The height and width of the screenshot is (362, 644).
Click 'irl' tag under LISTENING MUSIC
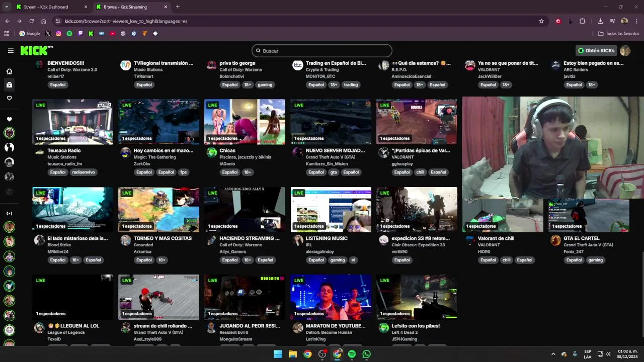[353, 260]
